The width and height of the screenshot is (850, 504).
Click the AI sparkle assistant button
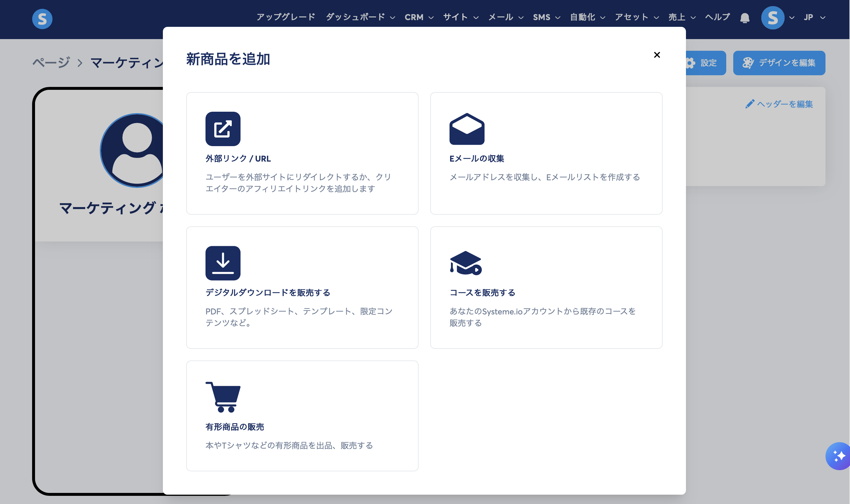pos(838,456)
